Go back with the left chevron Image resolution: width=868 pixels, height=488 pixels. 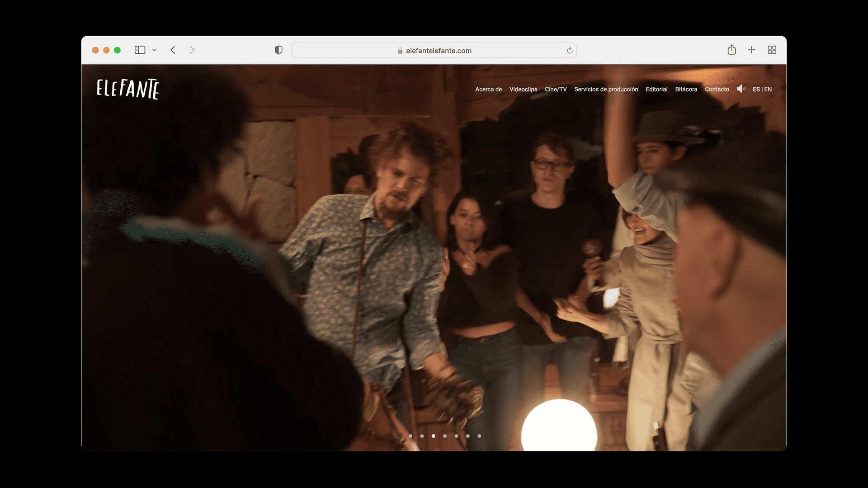coord(173,50)
